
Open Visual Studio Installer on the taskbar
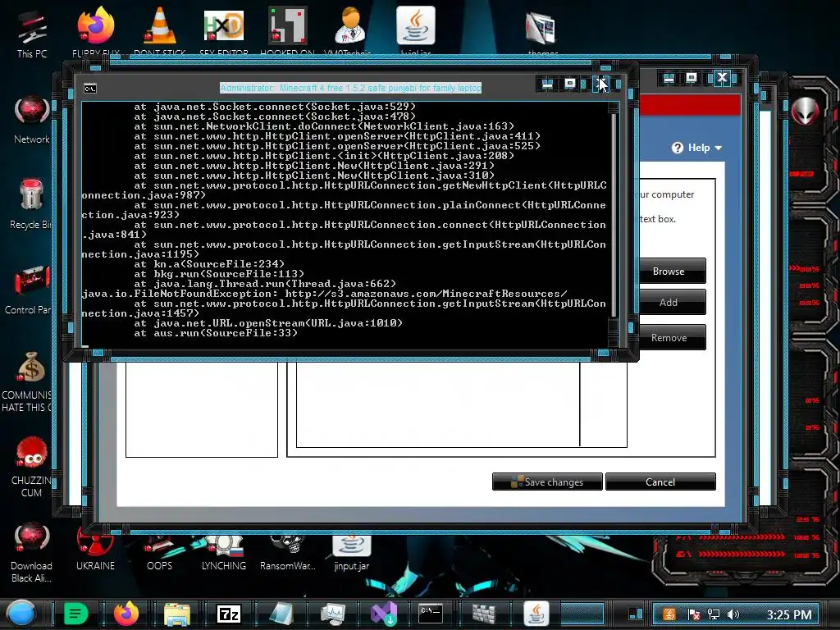coord(384,614)
